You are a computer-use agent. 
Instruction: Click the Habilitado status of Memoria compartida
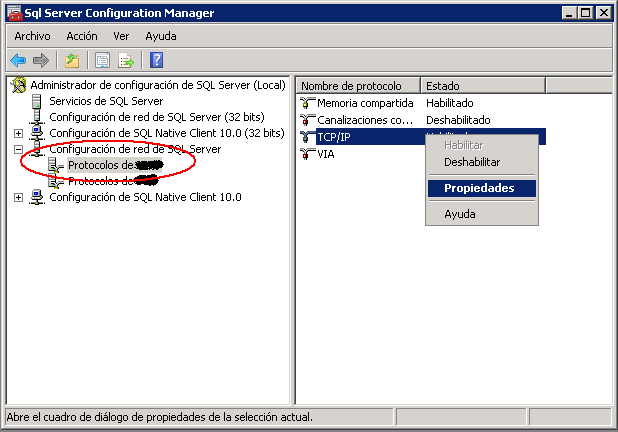coord(450,103)
